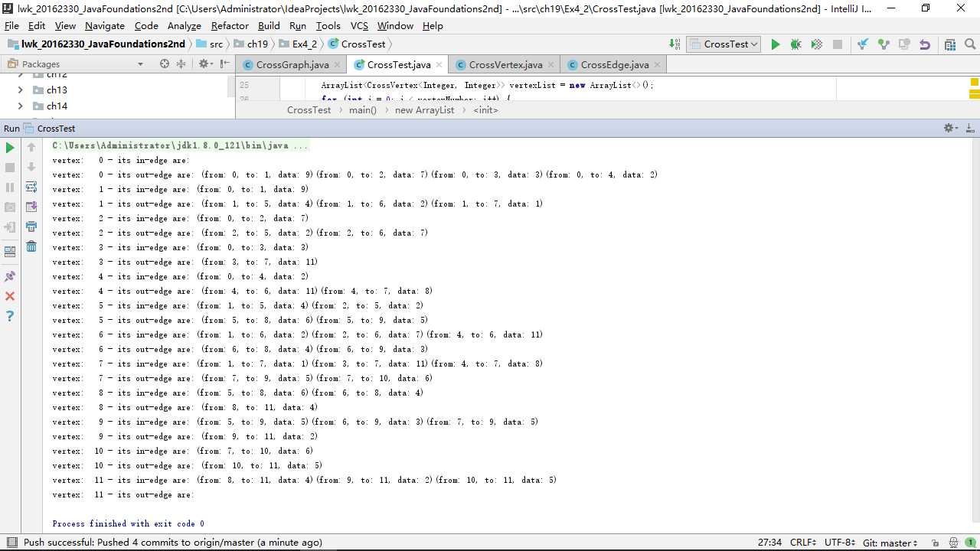This screenshot has height=551, width=980.
Task: Jump up the stack trace arrow
Action: point(31,148)
